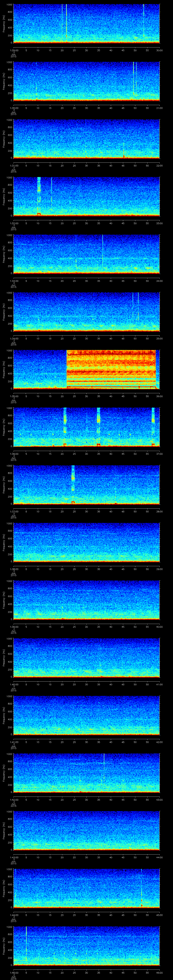Click the 39:00 end time label

pos(159,569)
